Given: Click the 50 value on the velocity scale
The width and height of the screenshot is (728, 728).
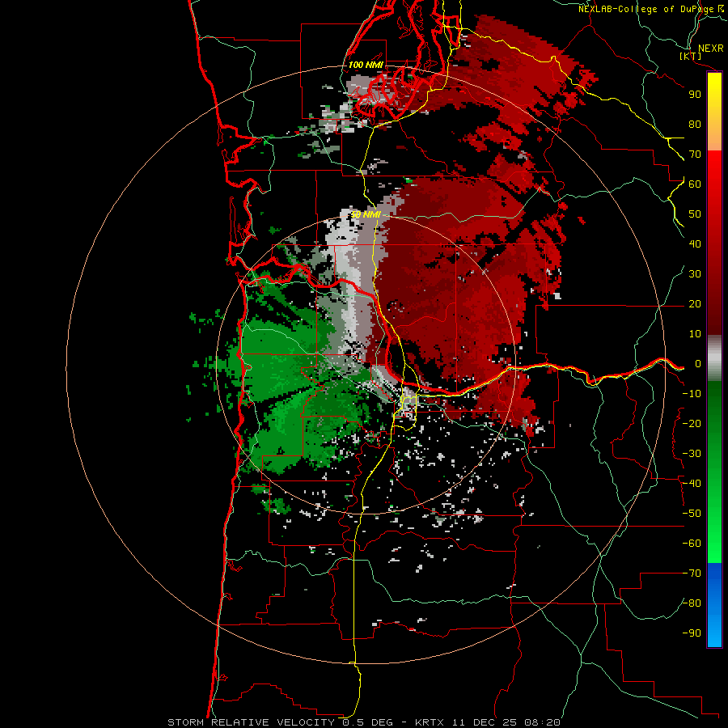Looking at the screenshot, I should [695, 214].
